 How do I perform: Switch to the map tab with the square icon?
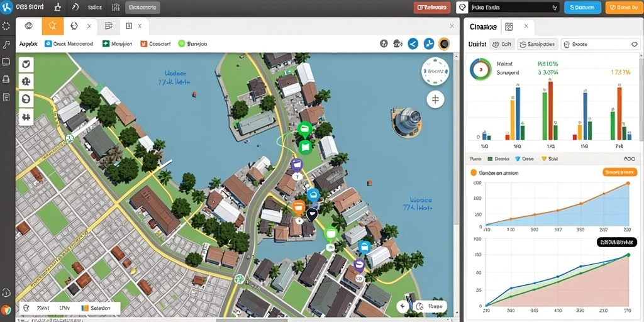coord(129,26)
